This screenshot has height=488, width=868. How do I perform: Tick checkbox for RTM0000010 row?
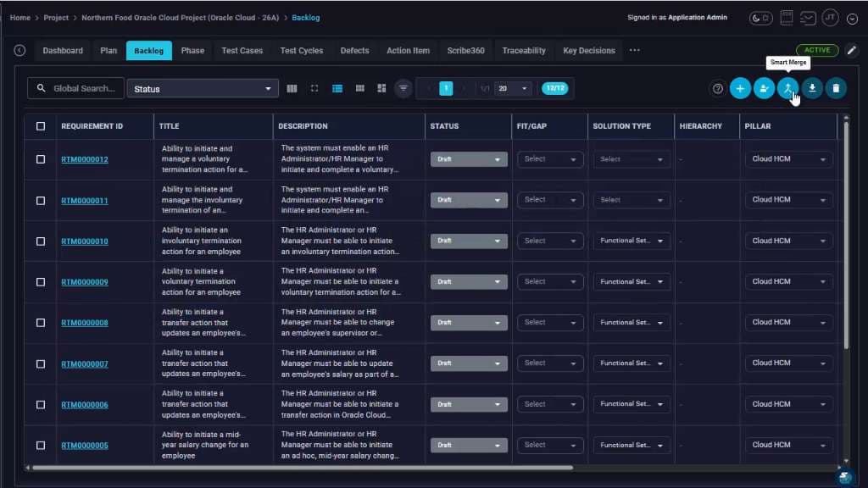[41, 241]
